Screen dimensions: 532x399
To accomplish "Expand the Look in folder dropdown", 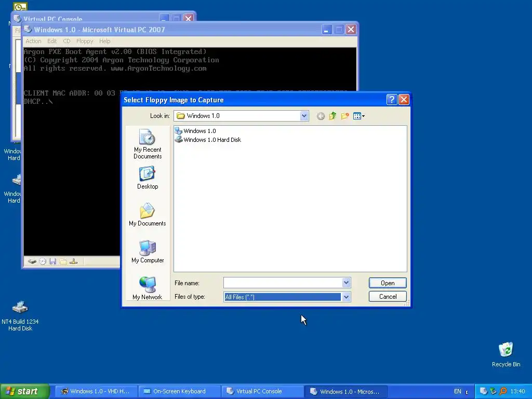I will [304, 116].
